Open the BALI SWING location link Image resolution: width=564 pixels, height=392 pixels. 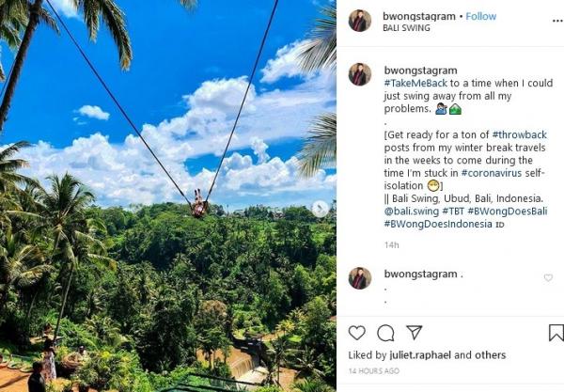tap(406, 28)
